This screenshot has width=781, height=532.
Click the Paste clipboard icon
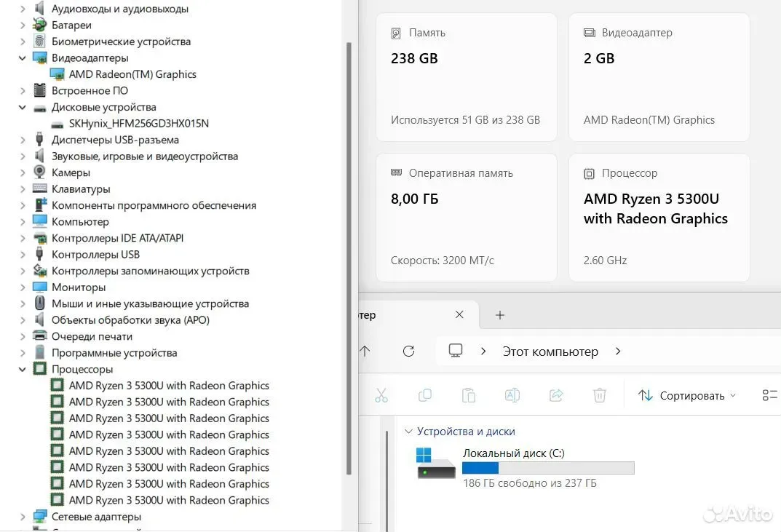click(x=468, y=395)
